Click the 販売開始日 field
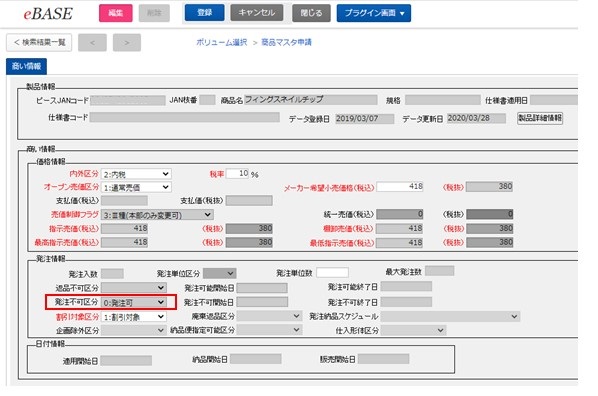This screenshot has width=598, height=396. pos(383,359)
